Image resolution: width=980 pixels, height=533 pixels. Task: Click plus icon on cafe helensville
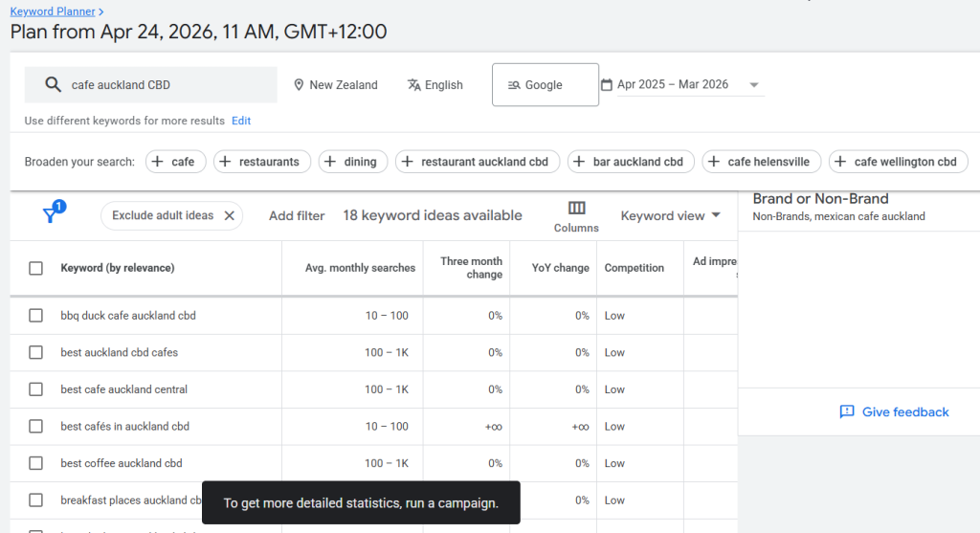[714, 162]
